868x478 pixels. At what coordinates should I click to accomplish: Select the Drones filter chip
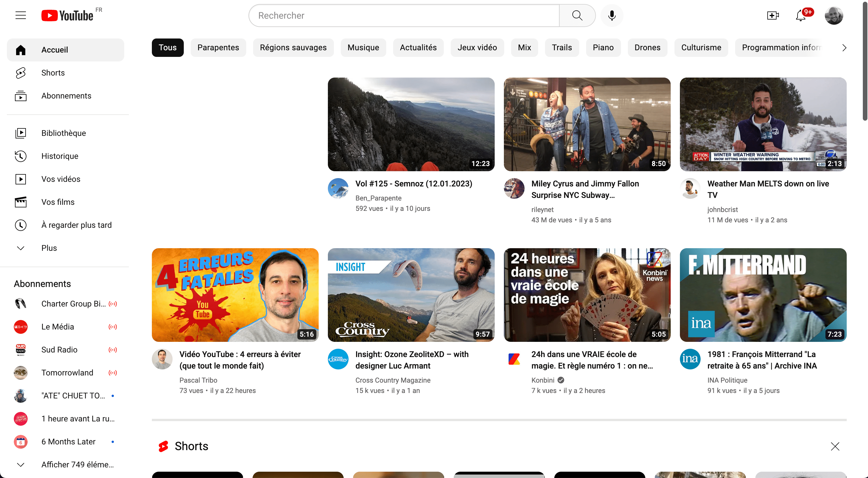[x=647, y=47]
